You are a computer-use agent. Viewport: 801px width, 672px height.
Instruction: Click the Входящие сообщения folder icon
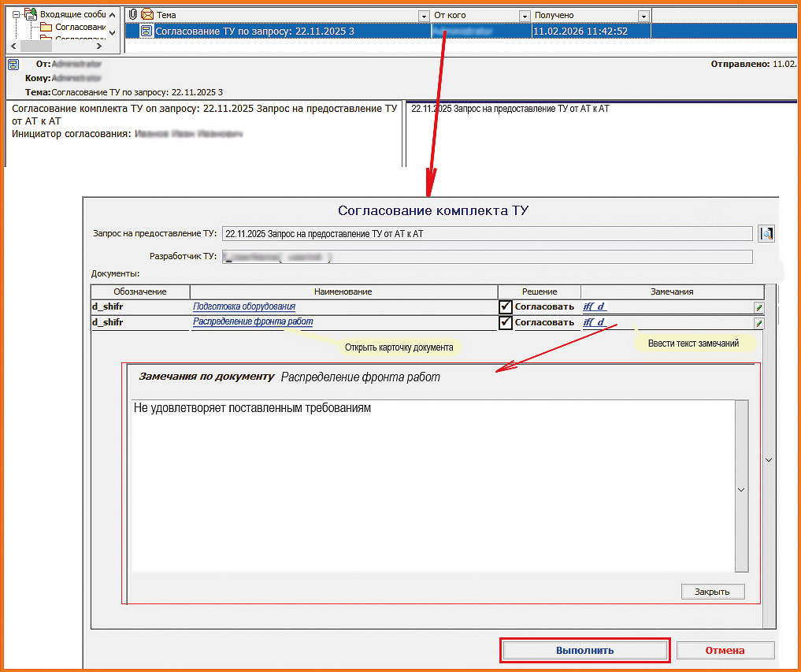tap(31, 14)
